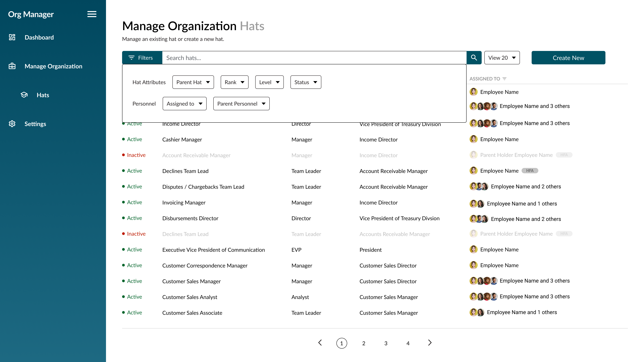Click the Dashboard grid icon
Image resolution: width=644 pixels, height=362 pixels.
12,38
